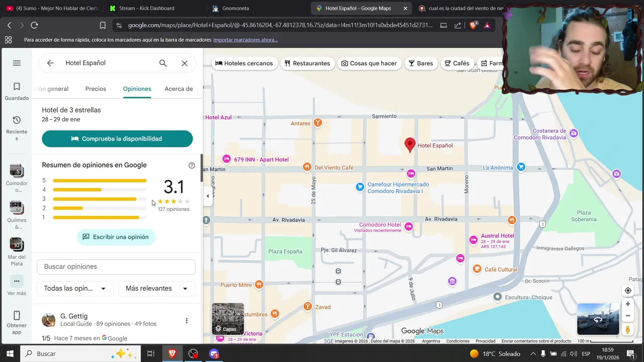Click the Del Viento Café marker
The height and width of the screenshot is (362, 644).
click(x=307, y=167)
